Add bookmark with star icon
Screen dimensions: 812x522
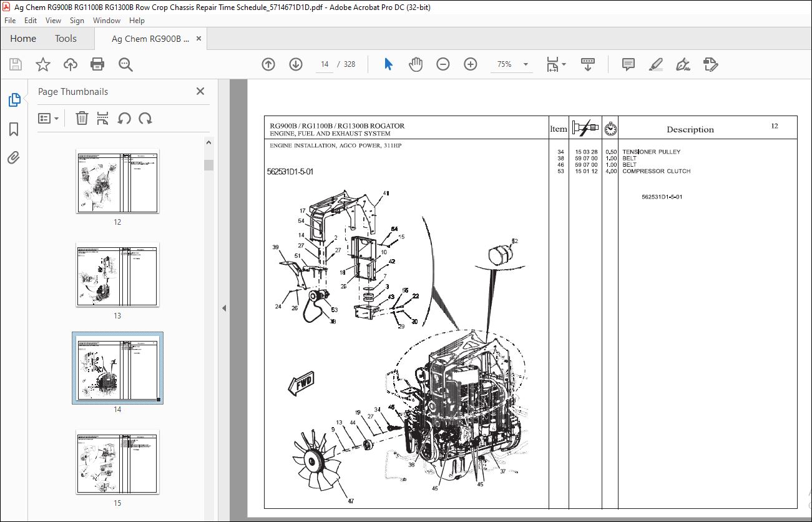[43, 64]
